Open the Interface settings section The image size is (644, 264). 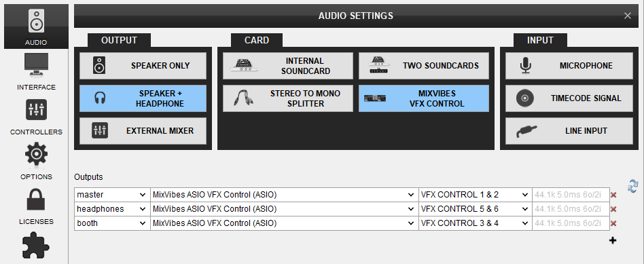pos(36,72)
